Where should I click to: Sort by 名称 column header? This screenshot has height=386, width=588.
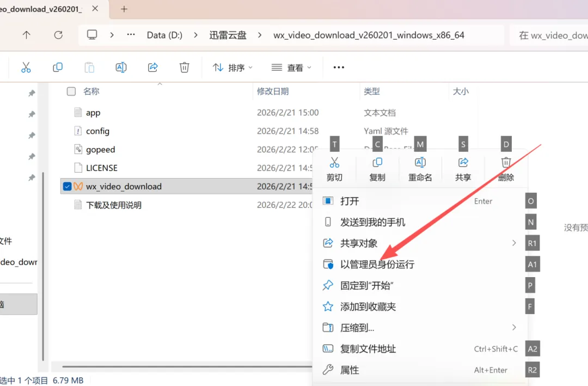[x=91, y=91]
